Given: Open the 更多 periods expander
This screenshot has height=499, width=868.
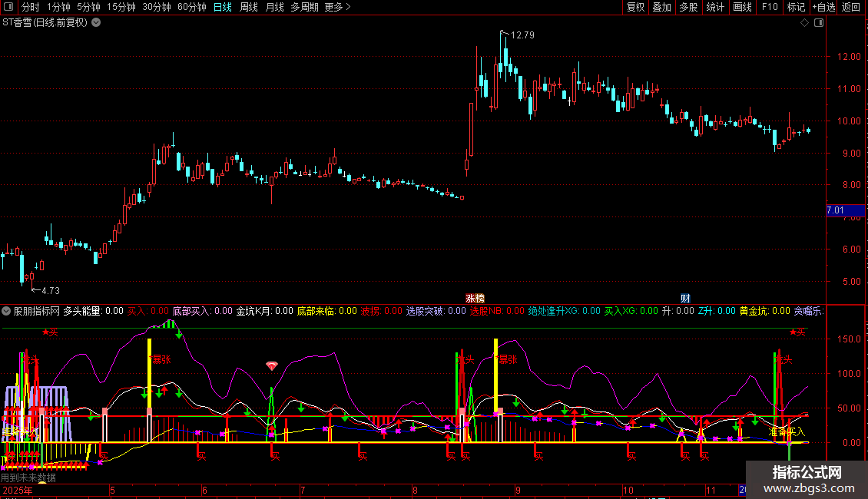Looking at the screenshot, I should tap(337, 8).
